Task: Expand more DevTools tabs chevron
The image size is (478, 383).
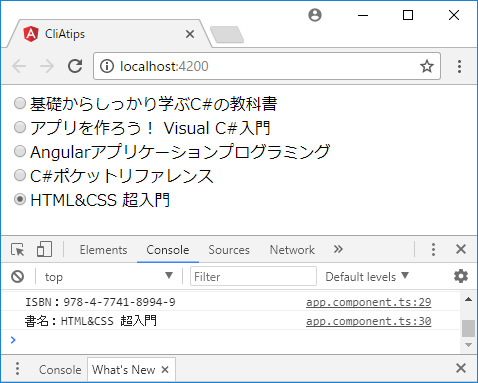Action: (338, 249)
